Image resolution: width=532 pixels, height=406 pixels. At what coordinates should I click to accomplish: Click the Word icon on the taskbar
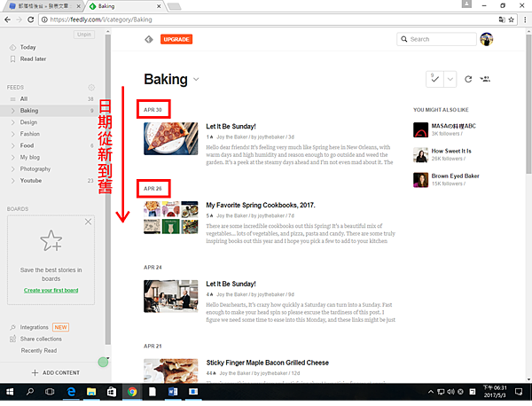point(173,392)
